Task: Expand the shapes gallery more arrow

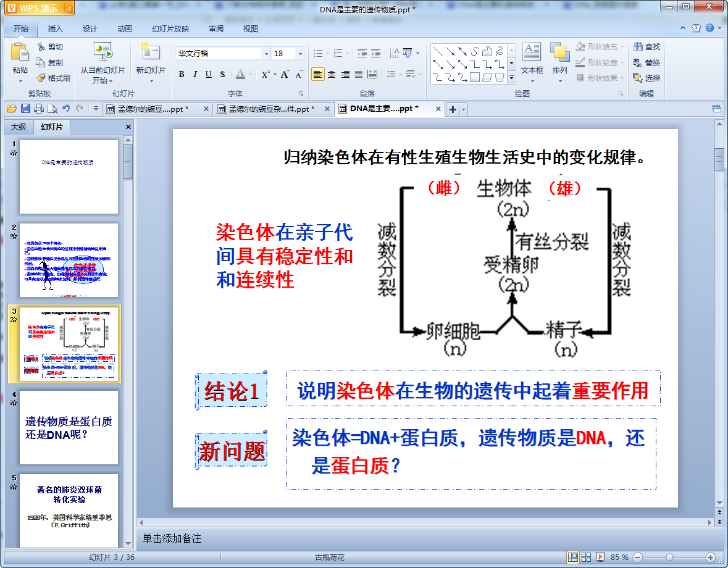Action: [511, 78]
